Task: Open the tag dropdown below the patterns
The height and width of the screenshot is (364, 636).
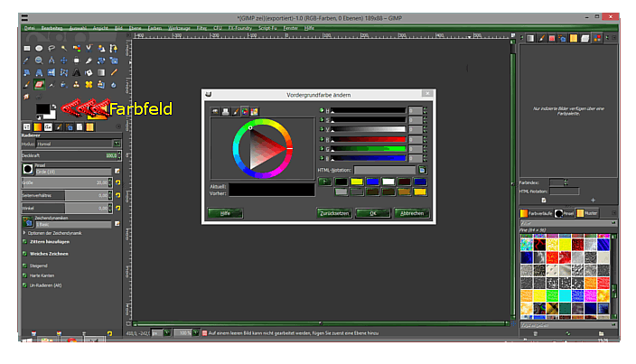Action: (x=613, y=325)
